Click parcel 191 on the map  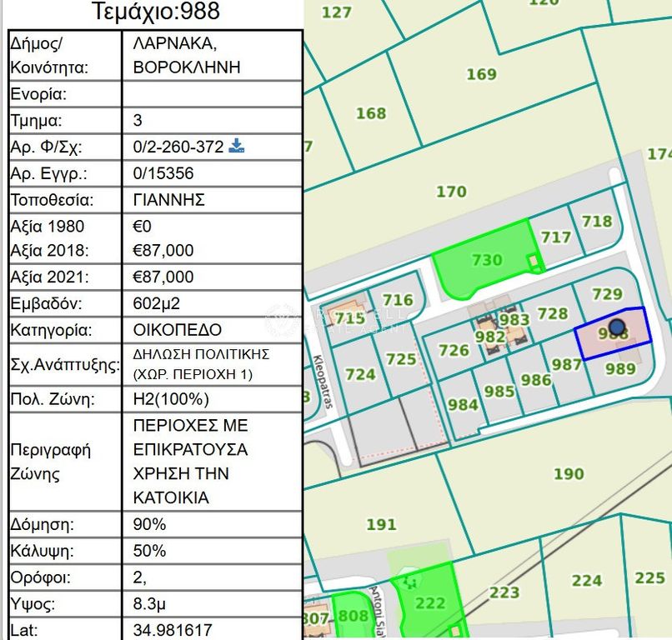click(381, 524)
